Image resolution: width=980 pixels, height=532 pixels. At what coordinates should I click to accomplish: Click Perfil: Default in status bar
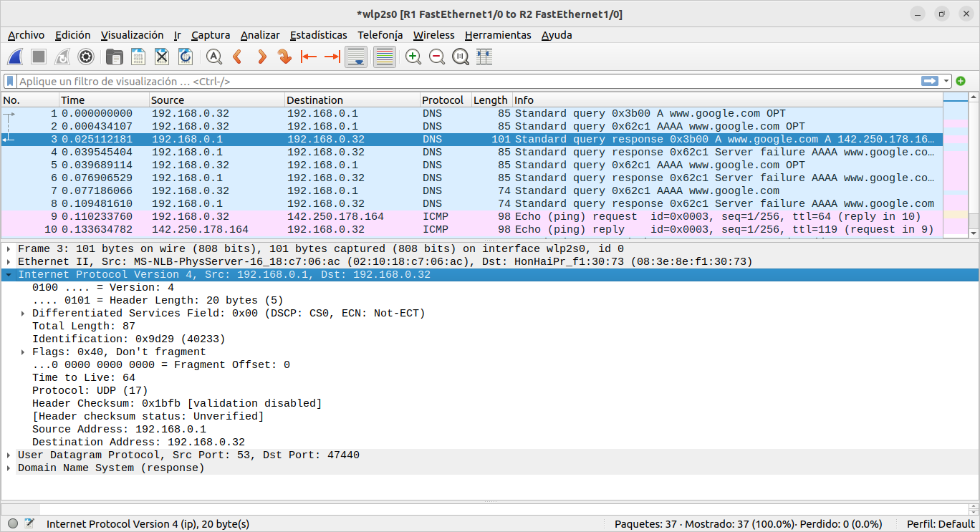pos(941,523)
